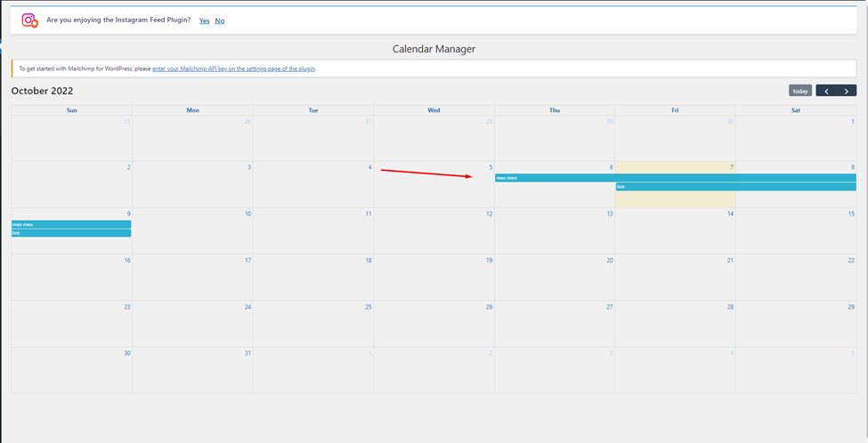Image resolution: width=868 pixels, height=443 pixels.
Task: Select October 8 day number
Action: click(x=853, y=167)
